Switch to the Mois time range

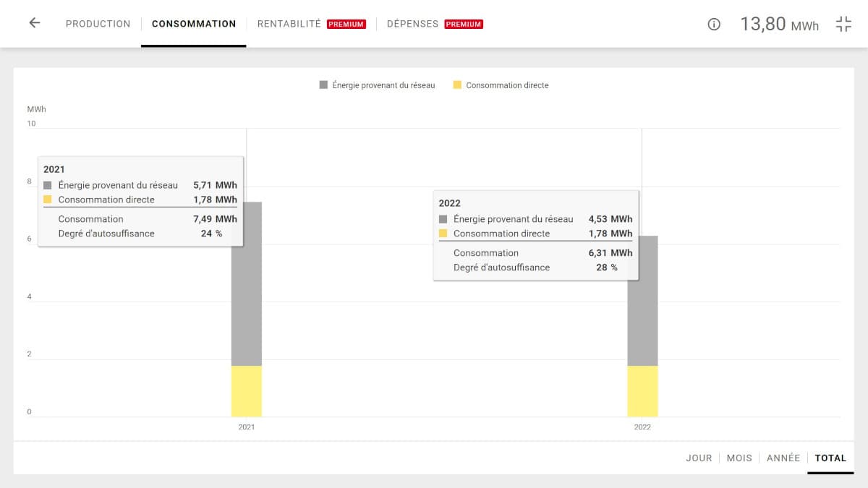(x=739, y=458)
